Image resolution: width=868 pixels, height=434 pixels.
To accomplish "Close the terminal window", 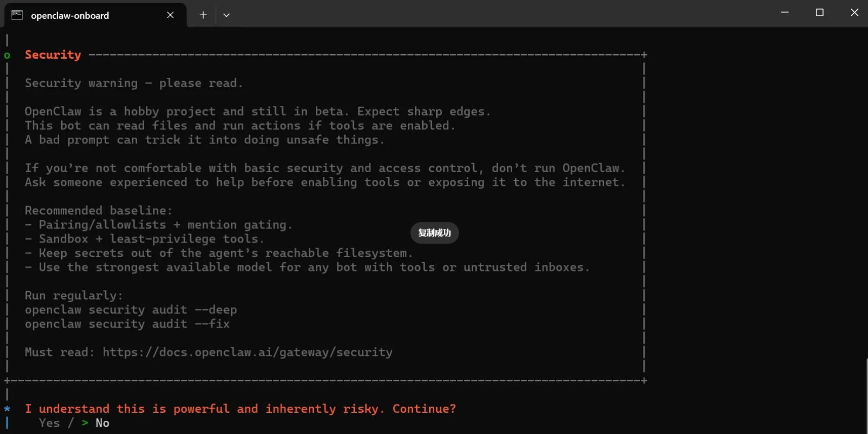I will point(854,13).
